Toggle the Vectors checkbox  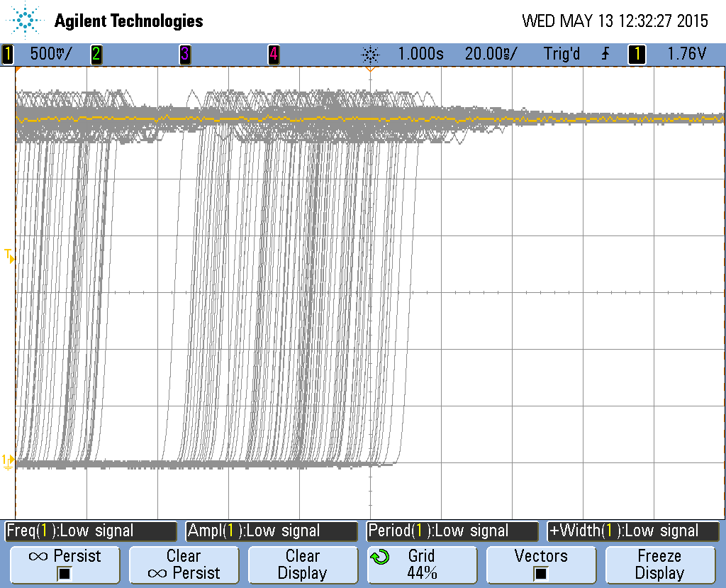point(541,574)
